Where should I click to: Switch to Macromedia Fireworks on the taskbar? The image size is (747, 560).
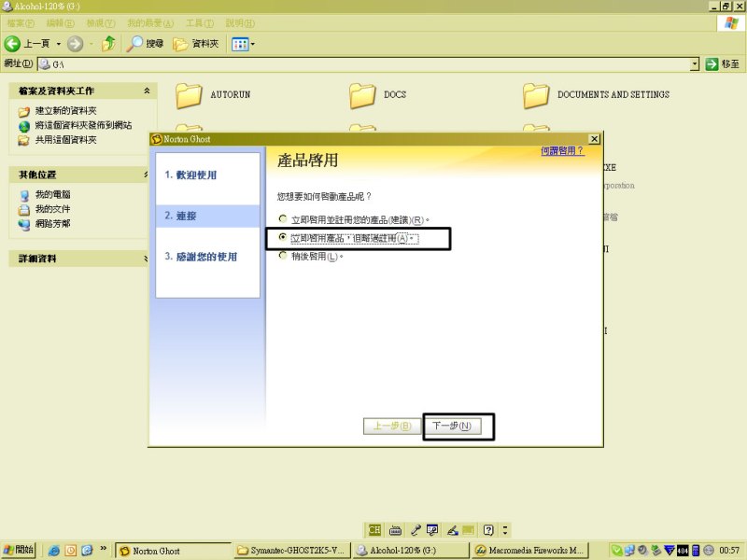click(x=529, y=551)
